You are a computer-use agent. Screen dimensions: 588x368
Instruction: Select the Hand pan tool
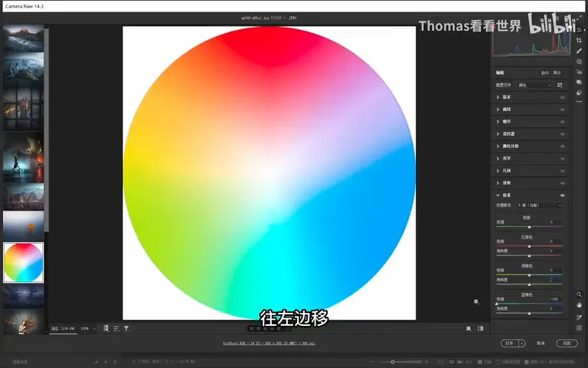(579, 305)
